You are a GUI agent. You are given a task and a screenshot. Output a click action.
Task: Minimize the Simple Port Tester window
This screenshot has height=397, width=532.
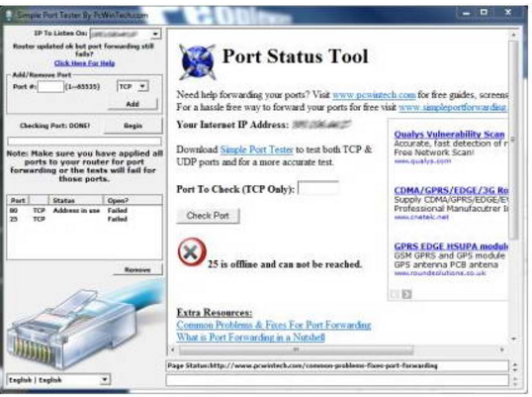tap(466, 13)
